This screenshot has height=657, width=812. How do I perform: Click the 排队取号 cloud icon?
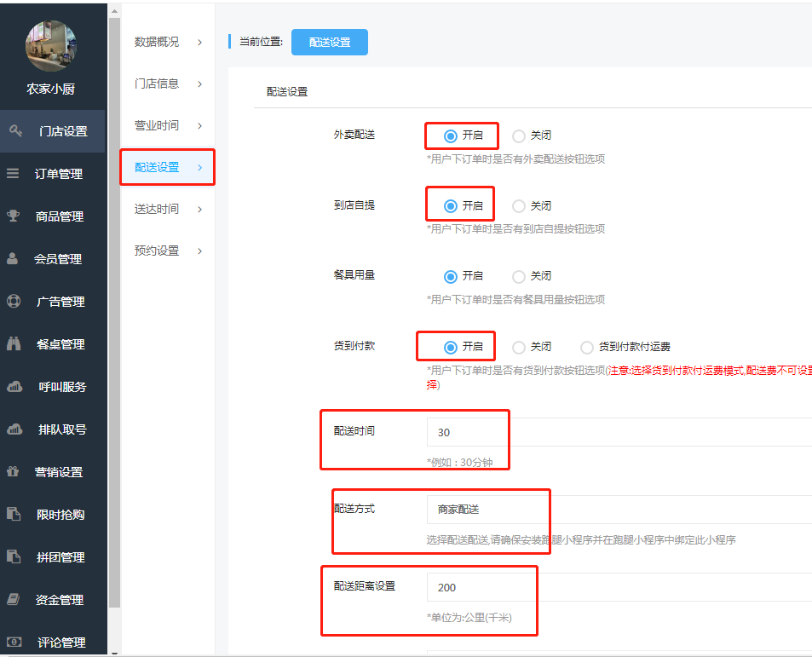pos(14,429)
